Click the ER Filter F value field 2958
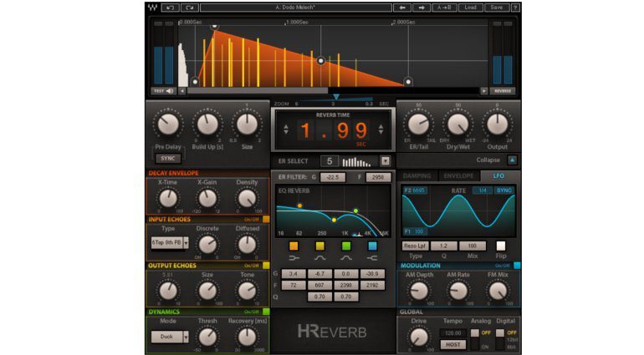This screenshot has width=644, height=355. [378, 177]
